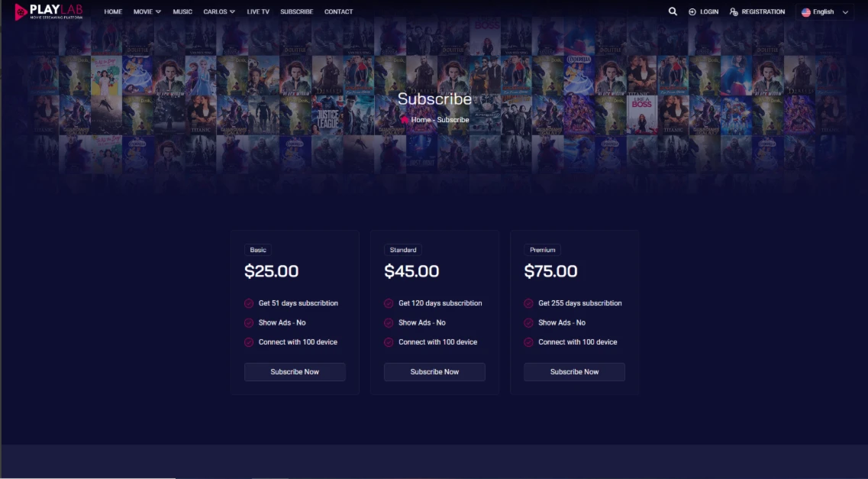Click the breadcrumb home icon
Viewport: 868px width, 479px height.
pos(405,120)
